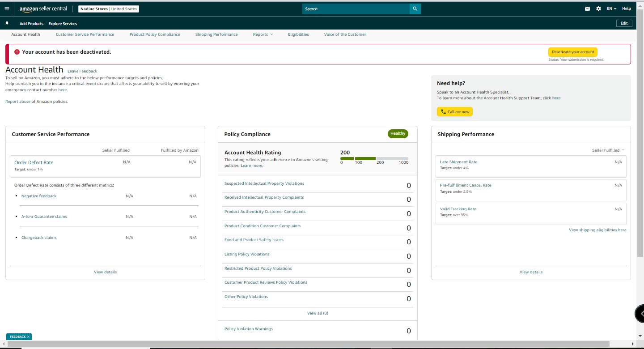The width and height of the screenshot is (644, 349).
Task: Open the Chargeback claims link
Action: click(39, 238)
